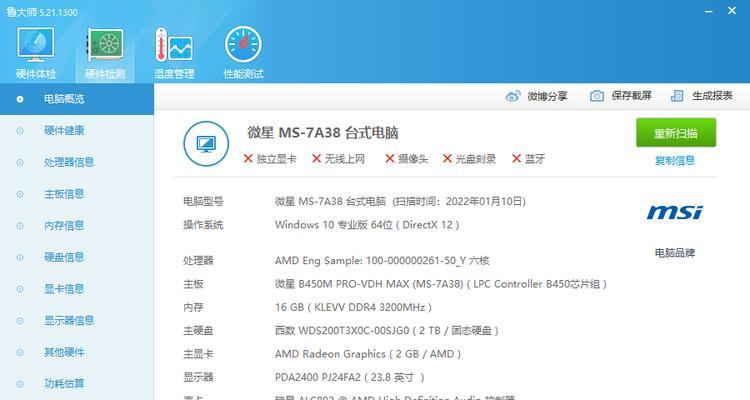
Task: Click the 主板 row label
Action: pos(193,284)
